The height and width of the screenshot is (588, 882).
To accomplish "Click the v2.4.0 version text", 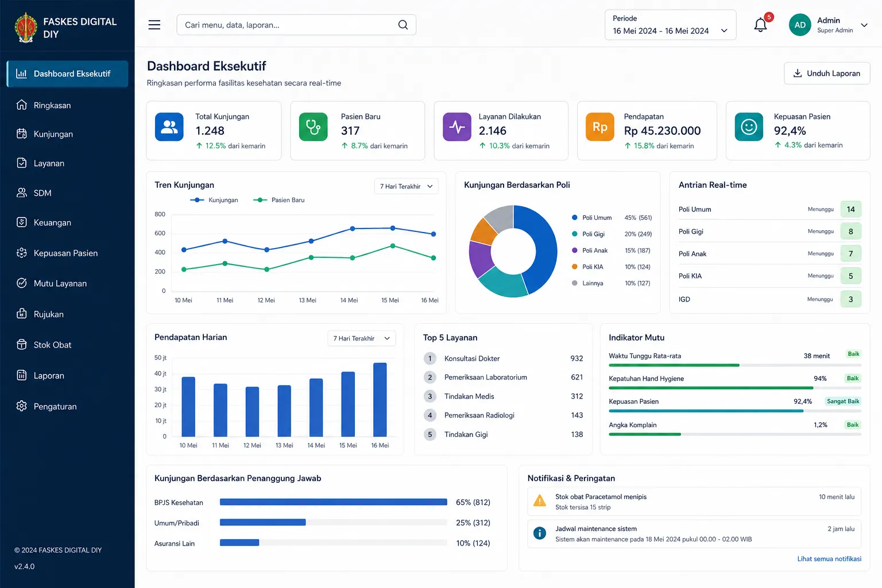I will (25, 566).
